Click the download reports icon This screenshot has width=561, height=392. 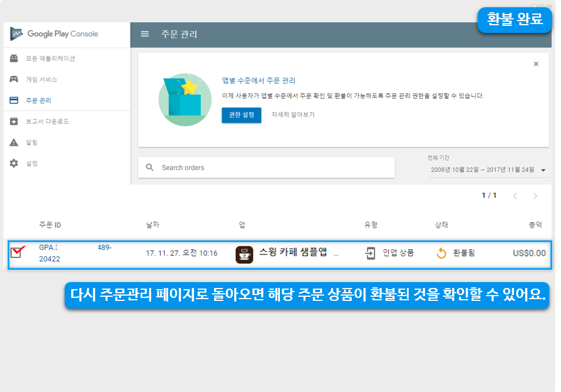tap(14, 122)
